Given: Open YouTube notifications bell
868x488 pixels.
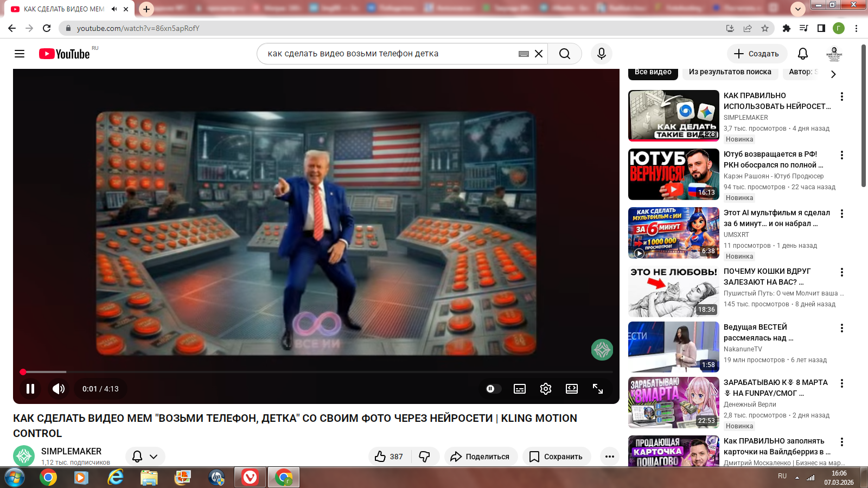Looking at the screenshot, I should coord(803,54).
